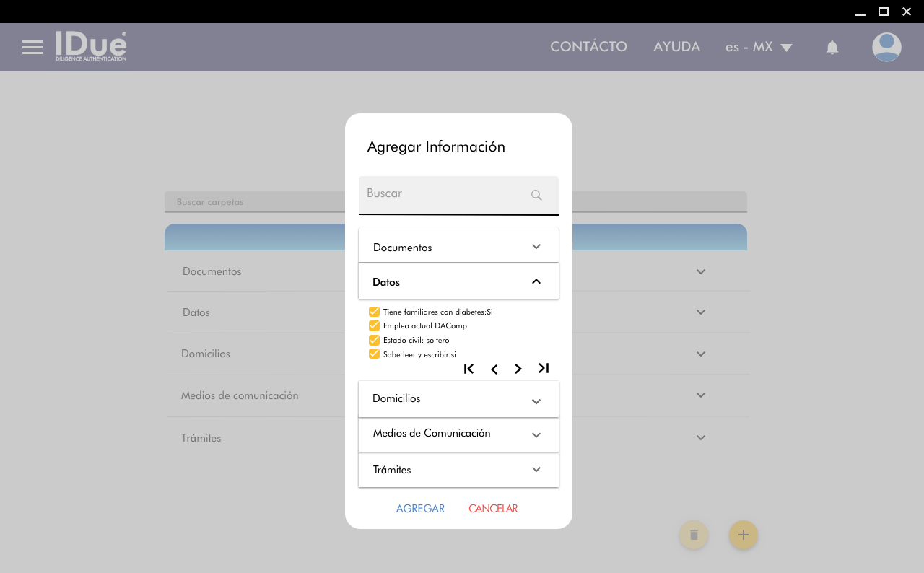Image resolution: width=924 pixels, height=573 pixels.
Task: Go to previous page of Datos
Action: [x=494, y=369]
